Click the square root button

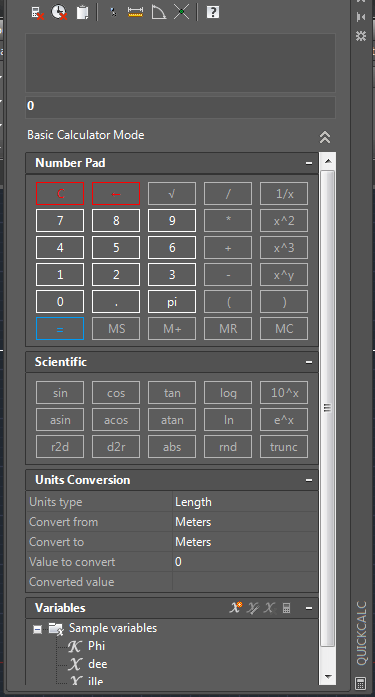tap(172, 194)
